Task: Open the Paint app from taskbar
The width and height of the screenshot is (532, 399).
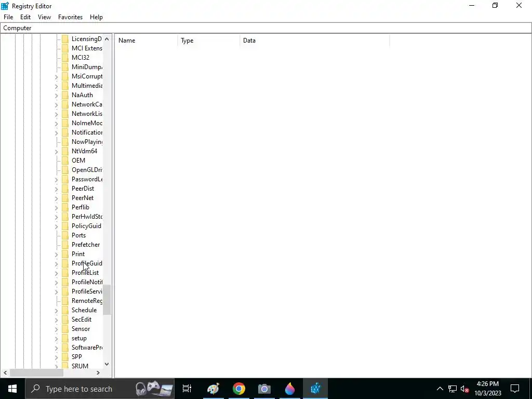Action: 213,389
